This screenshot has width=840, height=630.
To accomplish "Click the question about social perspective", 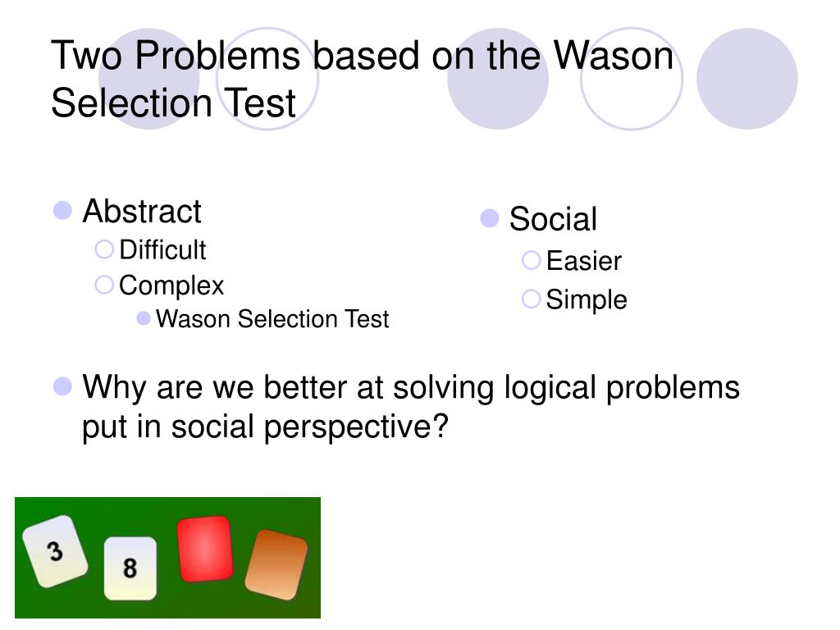I will pos(411,407).
